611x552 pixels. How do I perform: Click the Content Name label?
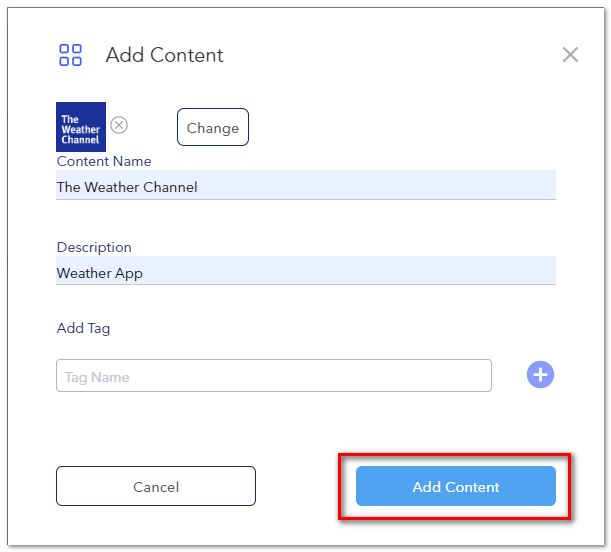coord(104,161)
